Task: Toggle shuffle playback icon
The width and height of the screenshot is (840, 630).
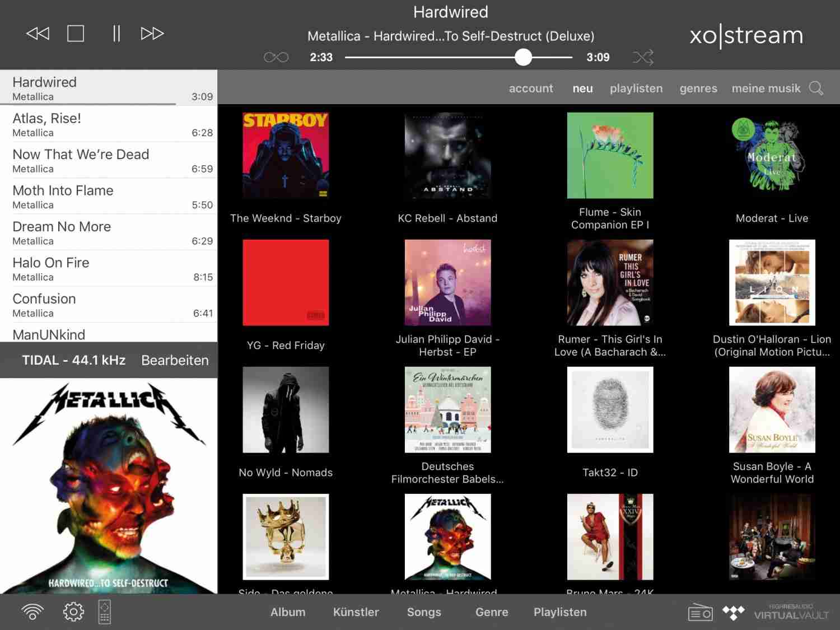Action: (x=643, y=57)
